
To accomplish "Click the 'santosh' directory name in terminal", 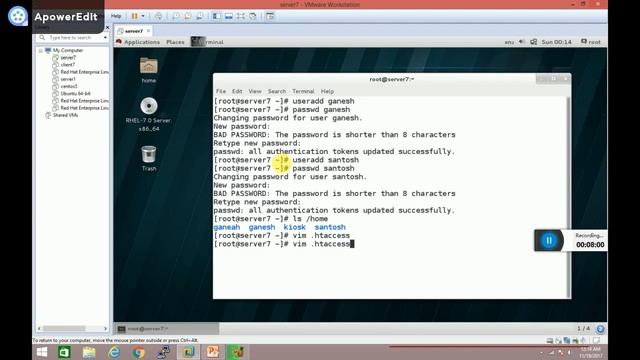I will click(330, 227).
